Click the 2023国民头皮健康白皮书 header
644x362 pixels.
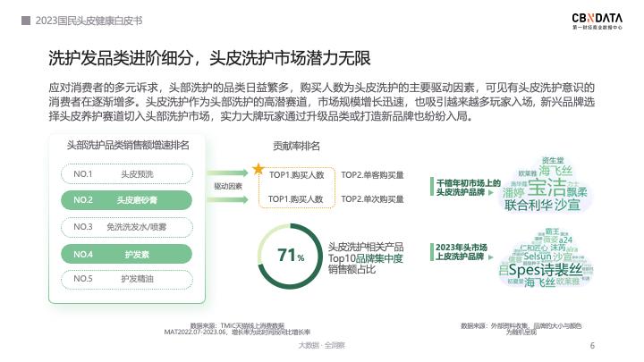89,21
